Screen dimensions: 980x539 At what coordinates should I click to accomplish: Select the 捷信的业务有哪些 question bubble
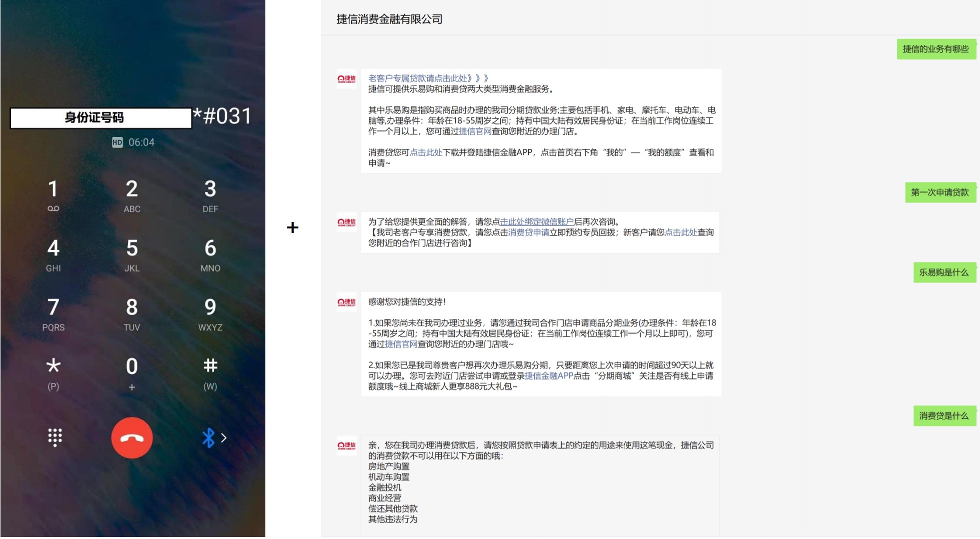coord(936,49)
